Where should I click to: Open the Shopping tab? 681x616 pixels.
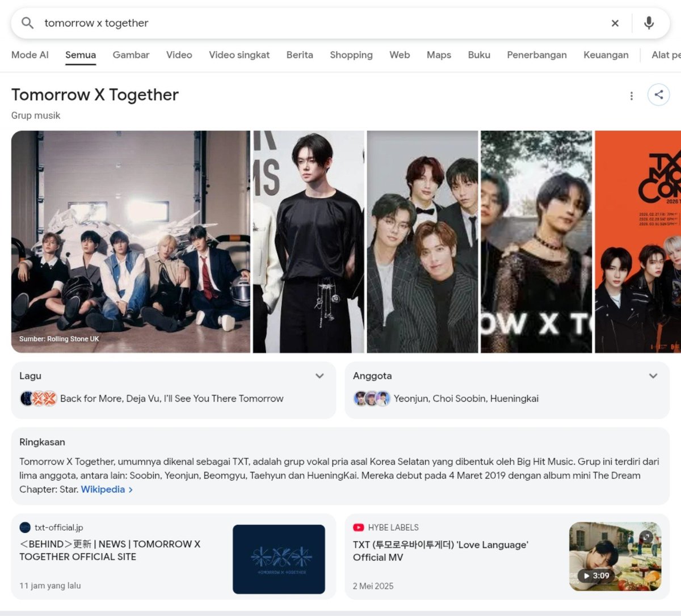(351, 55)
